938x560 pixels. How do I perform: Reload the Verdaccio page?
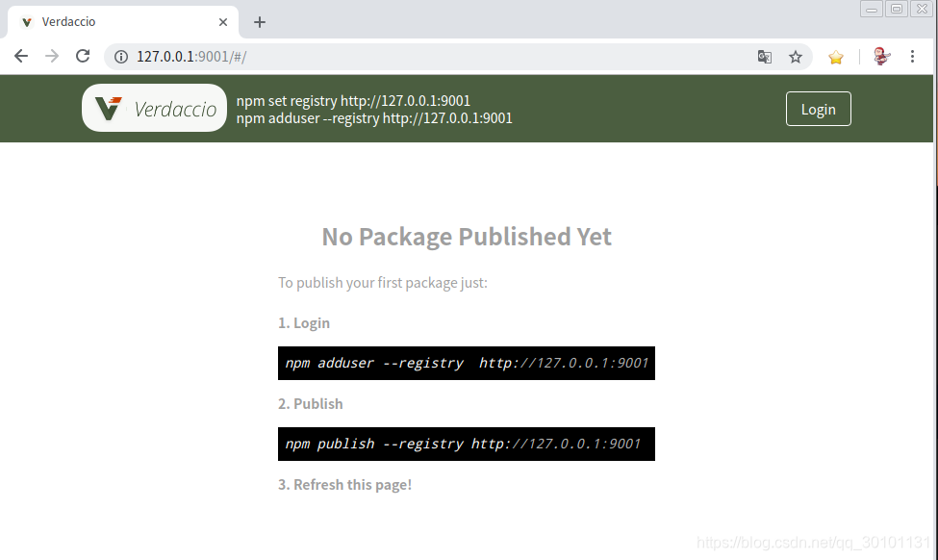[83, 56]
